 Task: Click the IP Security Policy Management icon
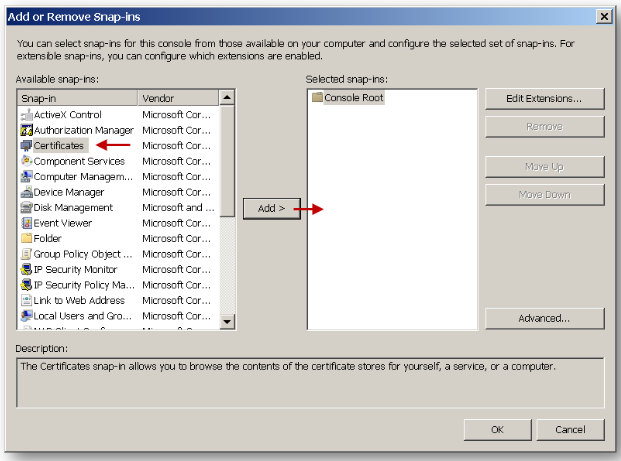click(x=27, y=285)
